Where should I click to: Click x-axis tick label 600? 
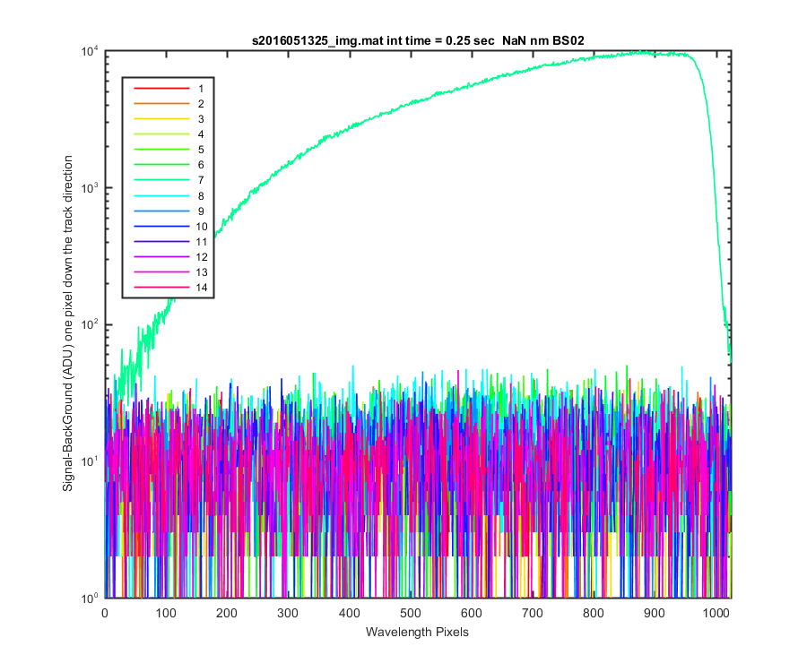tap(471, 613)
